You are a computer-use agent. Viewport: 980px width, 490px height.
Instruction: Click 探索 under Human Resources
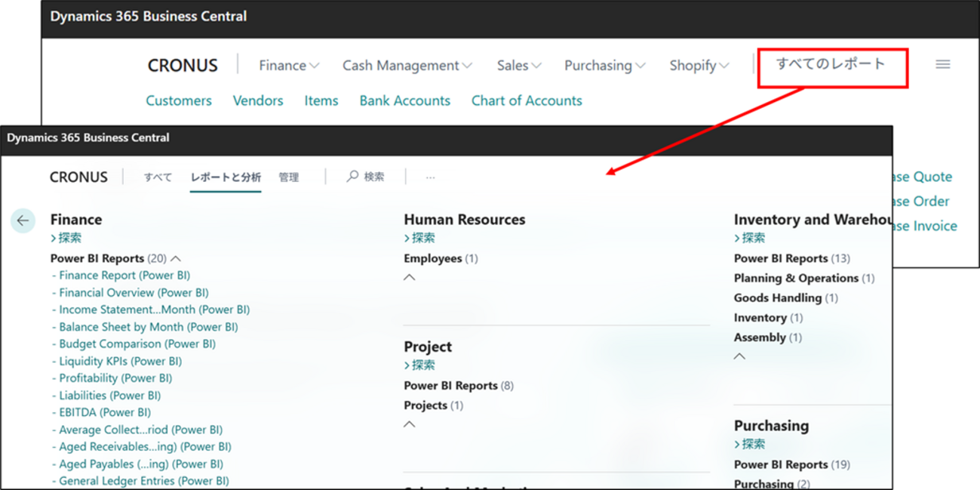pyautogui.click(x=422, y=238)
